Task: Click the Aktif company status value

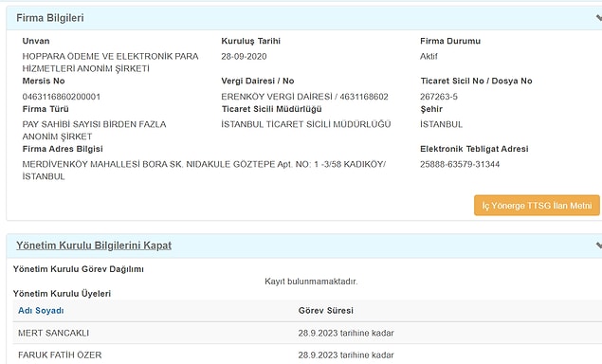Action: tap(429, 57)
